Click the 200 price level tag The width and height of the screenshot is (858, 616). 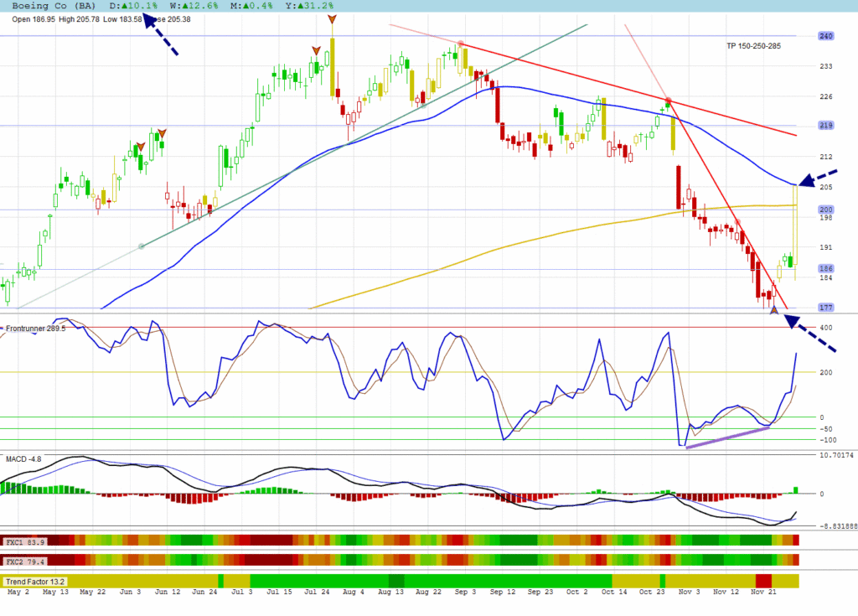tap(825, 210)
